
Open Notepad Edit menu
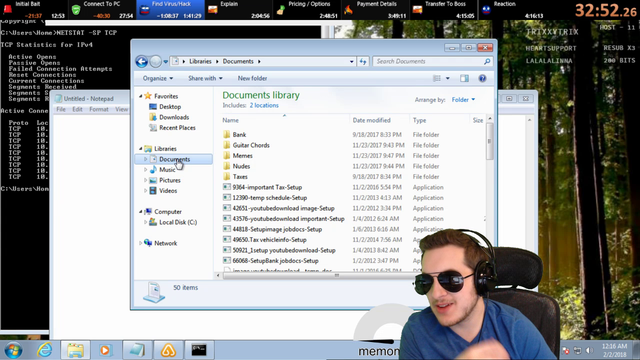pyautogui.click(x=77, y=109)
